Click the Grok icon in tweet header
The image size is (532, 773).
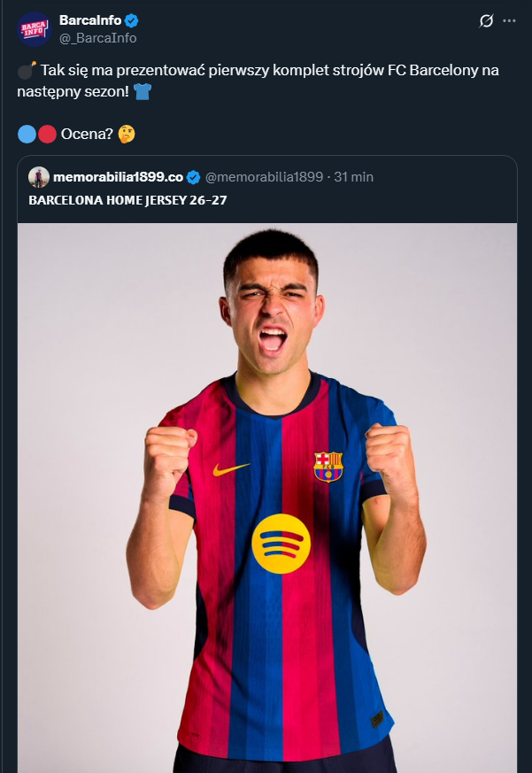pos(485,20)
